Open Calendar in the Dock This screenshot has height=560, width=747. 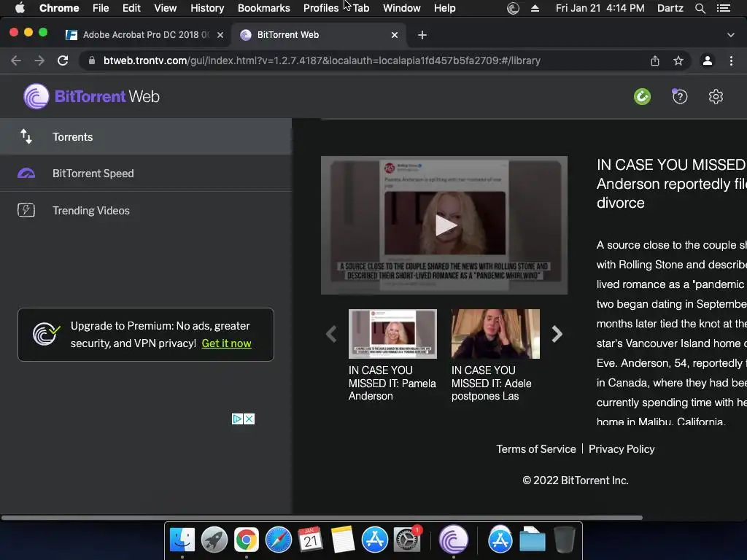311,540
